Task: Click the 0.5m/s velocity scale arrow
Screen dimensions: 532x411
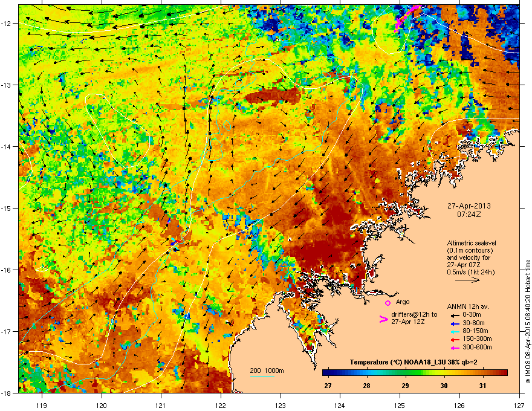Action: pos(467,280)
